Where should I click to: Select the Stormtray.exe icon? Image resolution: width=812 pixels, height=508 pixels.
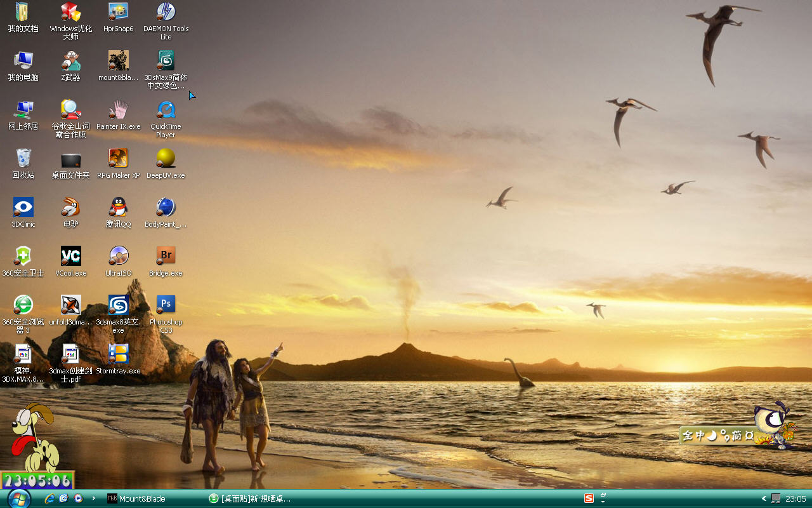118,359
